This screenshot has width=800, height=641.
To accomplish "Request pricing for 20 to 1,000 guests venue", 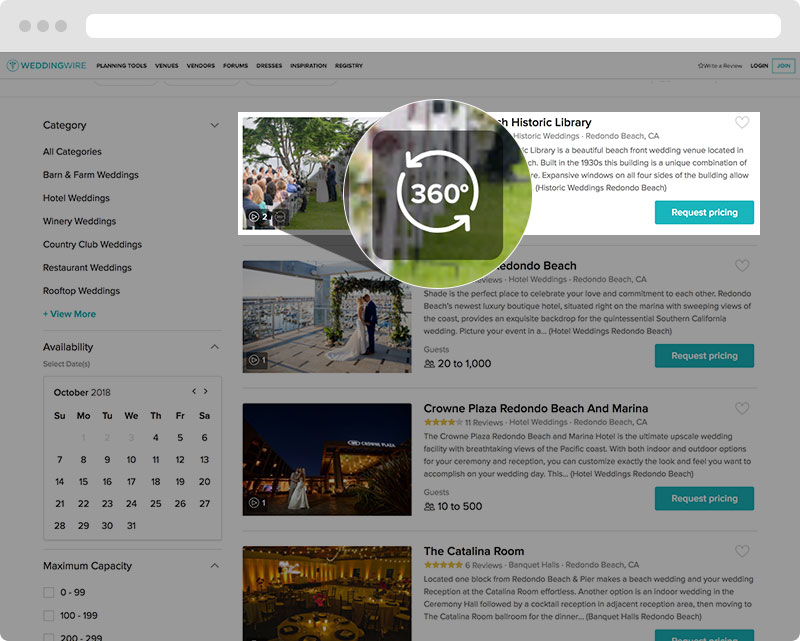I will pos(704,356).
